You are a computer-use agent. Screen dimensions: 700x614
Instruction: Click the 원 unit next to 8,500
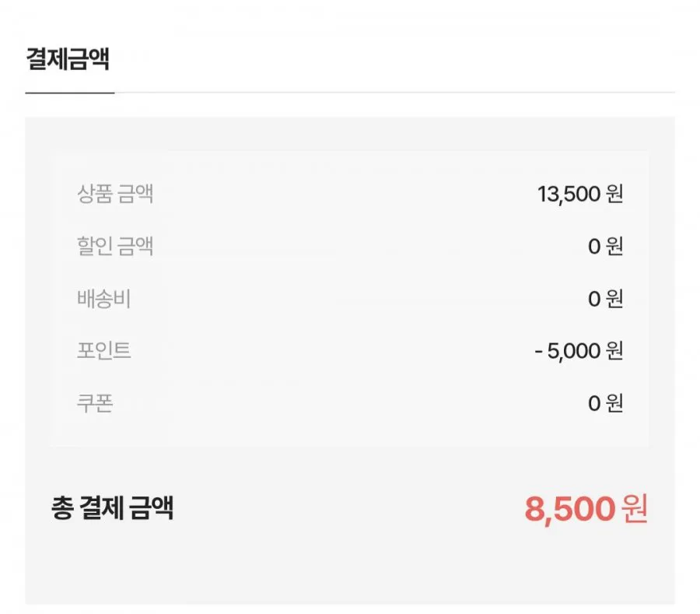(x=635, y=509)
